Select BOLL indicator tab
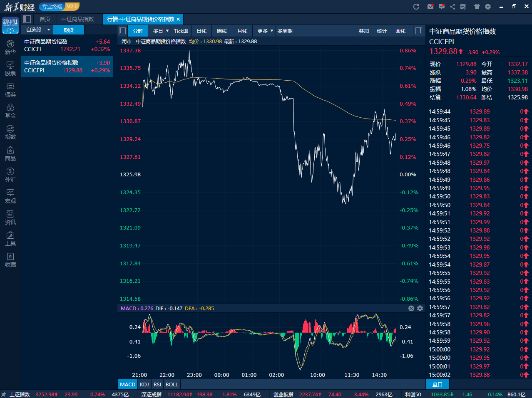Image resolution: width=532 pixels, height=398 pixels. 172,384
